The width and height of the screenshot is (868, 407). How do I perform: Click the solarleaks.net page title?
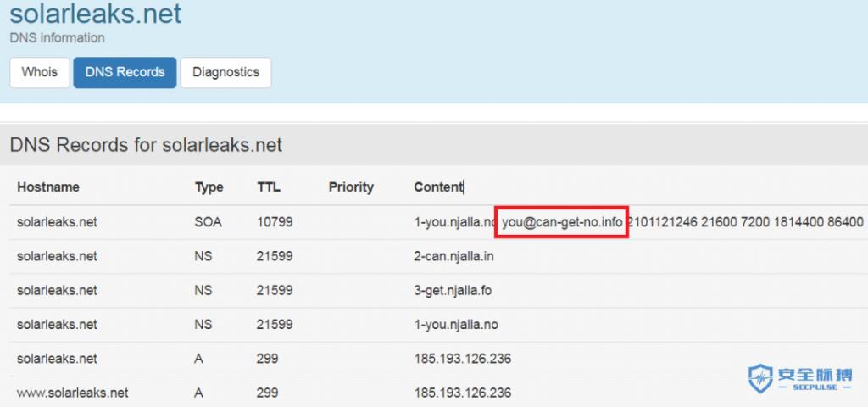[x=95, y=14]
